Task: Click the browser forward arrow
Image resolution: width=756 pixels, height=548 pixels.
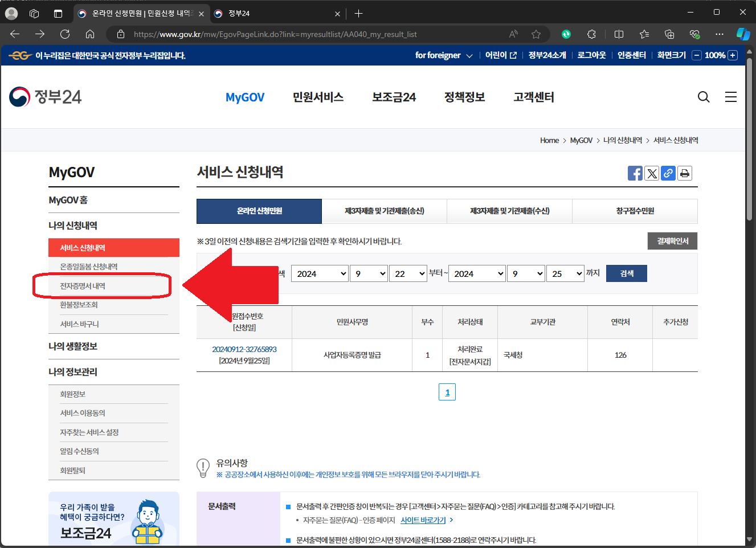Action: tap(40, 34)
